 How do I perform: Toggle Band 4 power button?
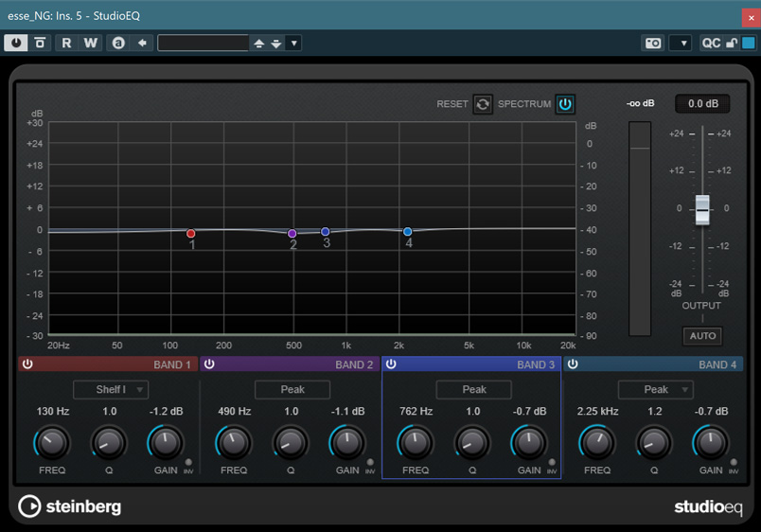[573, 364]
